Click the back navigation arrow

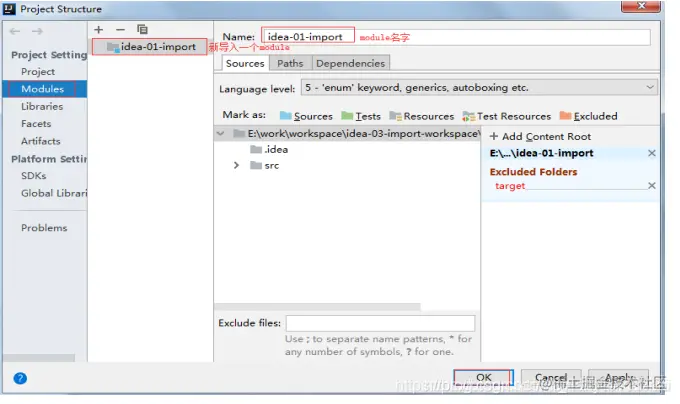point(15,31)
